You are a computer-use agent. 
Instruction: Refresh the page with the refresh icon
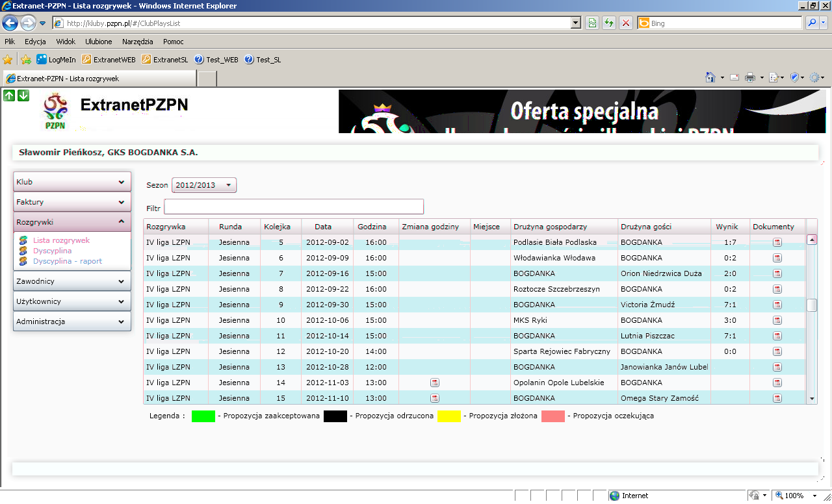[x=609, y=23]
